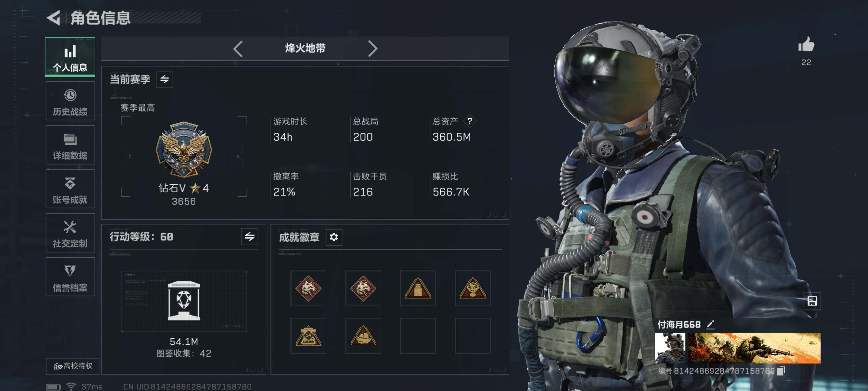Toggle the 当前赛季 season switch button

click(x=164, y=79)
